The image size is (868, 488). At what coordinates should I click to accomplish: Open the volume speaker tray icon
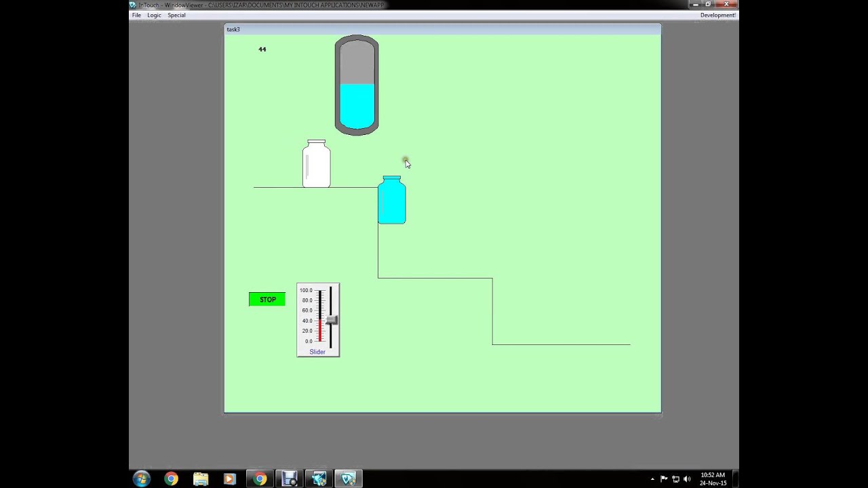pos(687,479)
